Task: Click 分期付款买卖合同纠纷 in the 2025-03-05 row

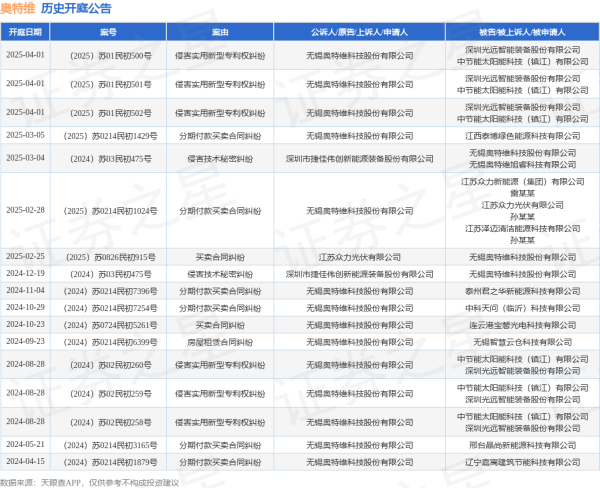Action: tap(220, 136)
